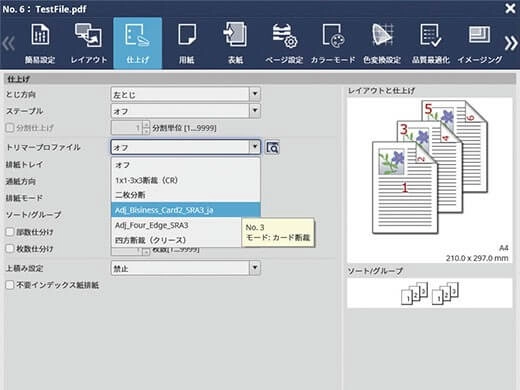
Task: Open the カラーモード color mode icon
Action: tap(333, 43)
